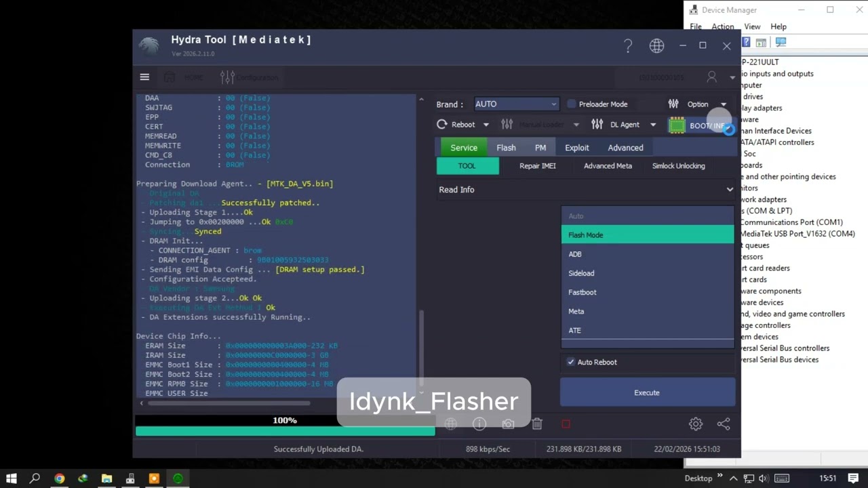The image size is (868, 488).
Task: Click the log panel vertical scrollbar
Action: tap(420, 349)
